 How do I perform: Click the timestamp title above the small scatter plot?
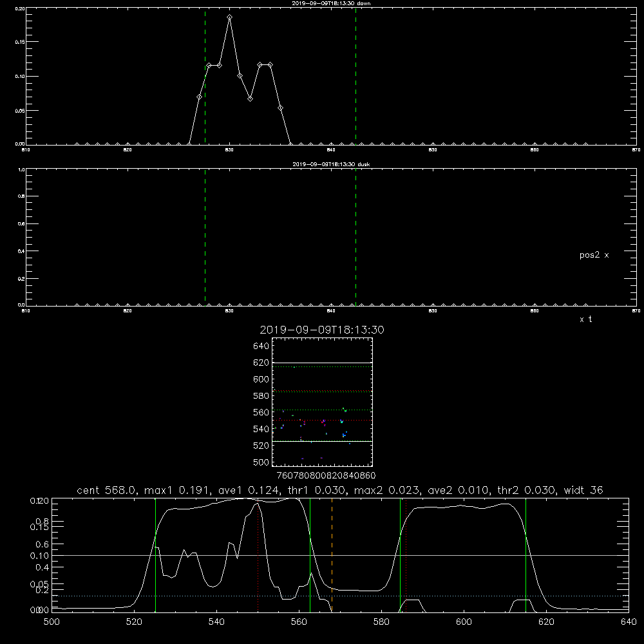coord(322,330)
